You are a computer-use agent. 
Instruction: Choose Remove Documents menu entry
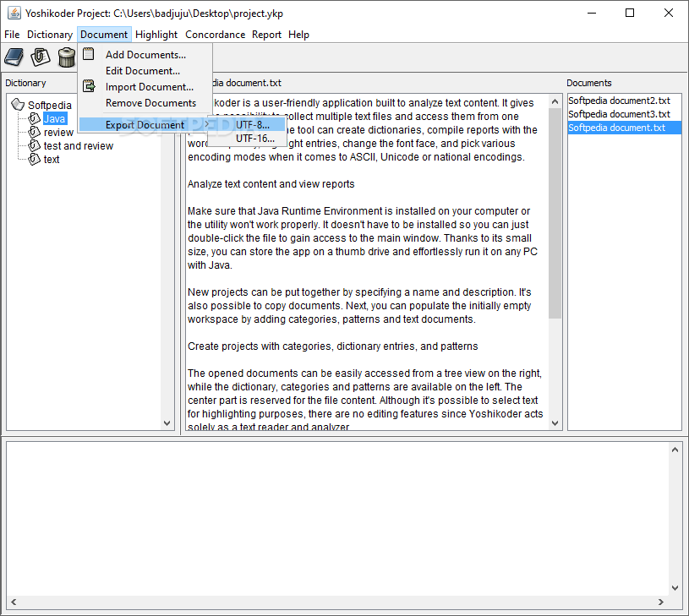[x=145, y=103]
